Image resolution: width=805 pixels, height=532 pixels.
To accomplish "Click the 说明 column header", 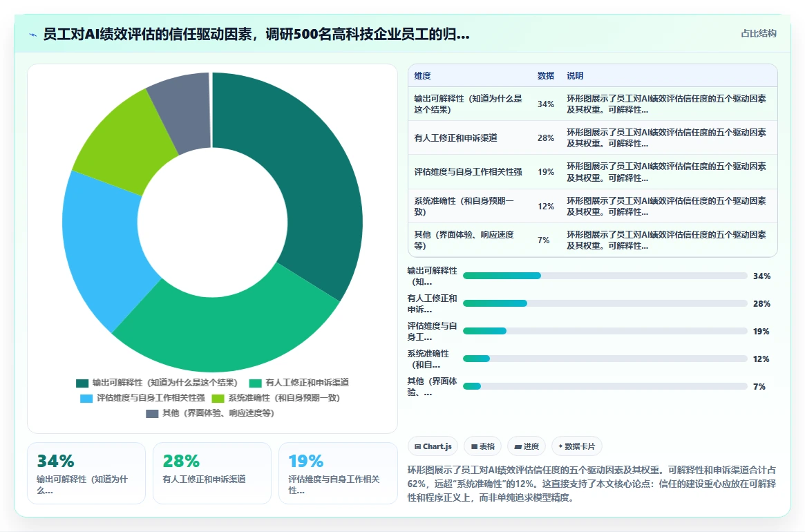I will click(575, 76).
